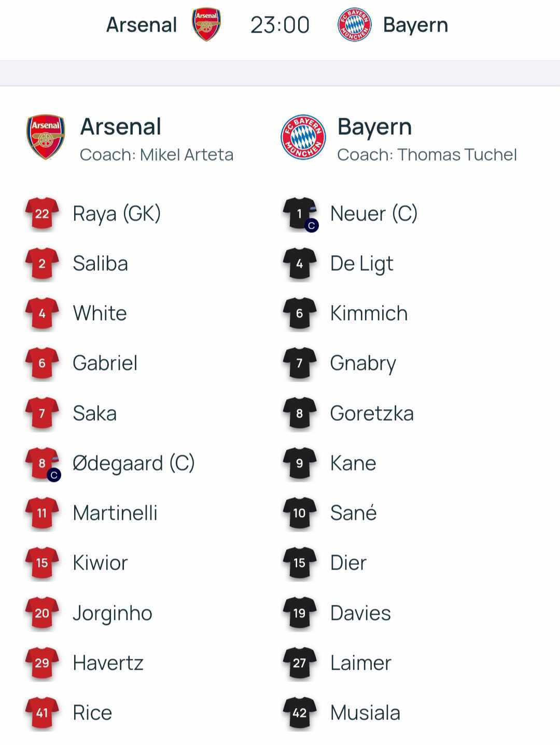Select Neuer's number 1 captain shirt icon
This screenshot has height=745, width=560.
[x=300, y=214]
